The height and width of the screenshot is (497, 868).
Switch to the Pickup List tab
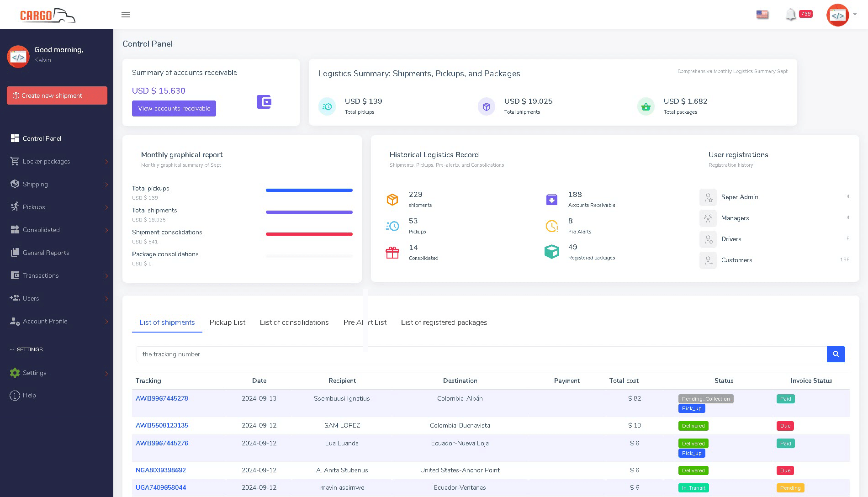point(227,323)
